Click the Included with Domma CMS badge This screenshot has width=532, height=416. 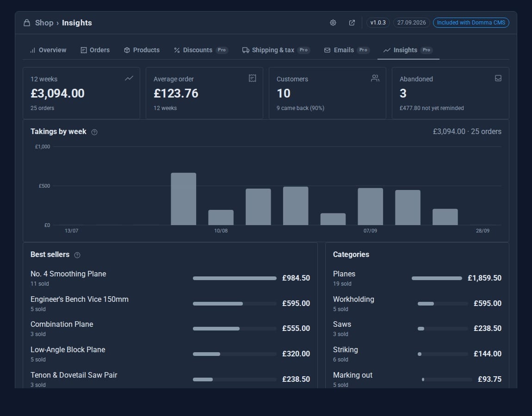tap(471, 23)
